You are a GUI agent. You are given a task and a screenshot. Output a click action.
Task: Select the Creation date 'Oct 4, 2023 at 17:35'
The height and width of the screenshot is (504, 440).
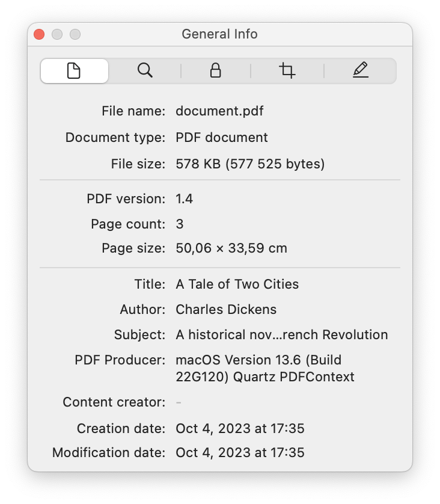[x=240, y=429]
